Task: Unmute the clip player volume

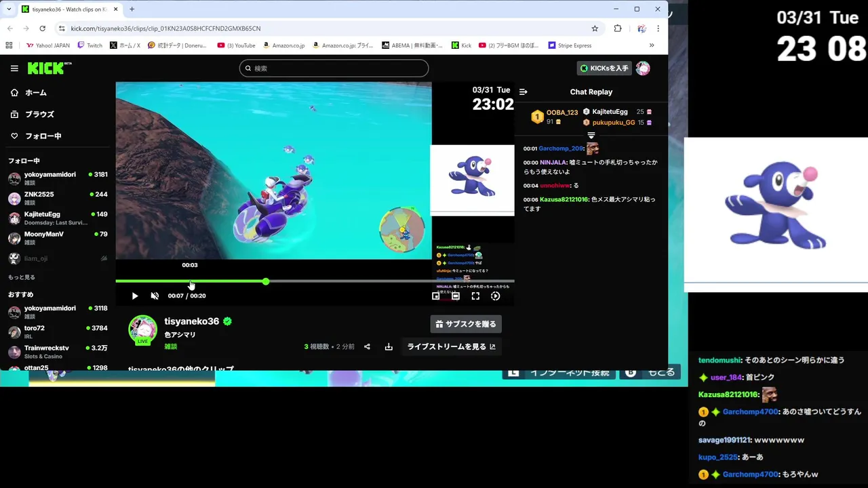Action: [155, 296]
